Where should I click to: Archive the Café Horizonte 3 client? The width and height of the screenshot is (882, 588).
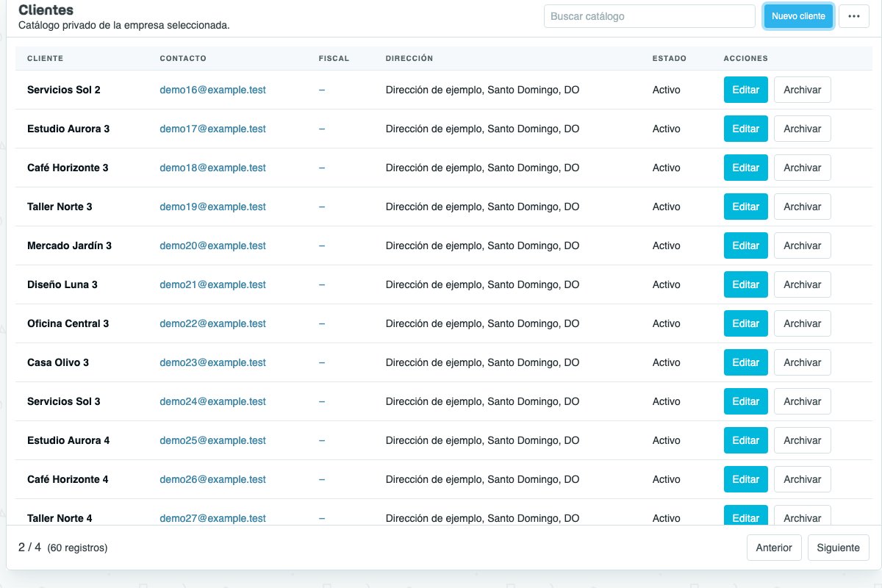coord(803,168)
